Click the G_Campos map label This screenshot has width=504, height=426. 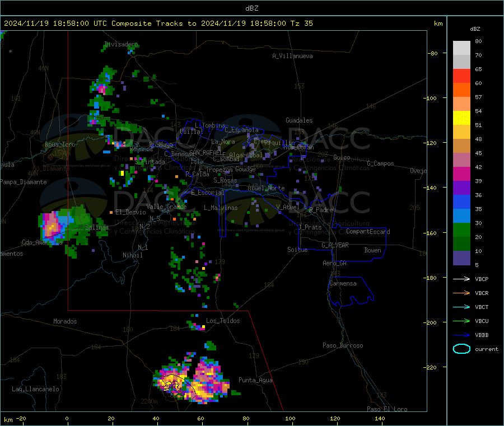pyautogui.click(x=380, y=163)
